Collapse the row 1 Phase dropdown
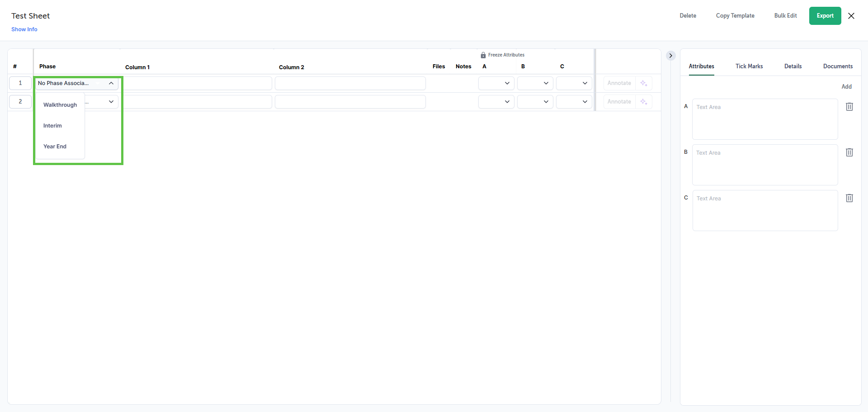 (x=111, y=83)
